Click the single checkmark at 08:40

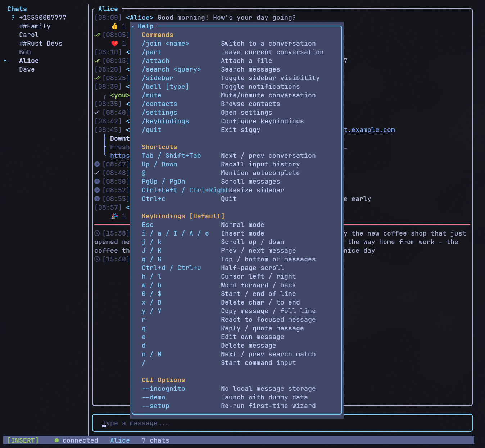point(97,113)
